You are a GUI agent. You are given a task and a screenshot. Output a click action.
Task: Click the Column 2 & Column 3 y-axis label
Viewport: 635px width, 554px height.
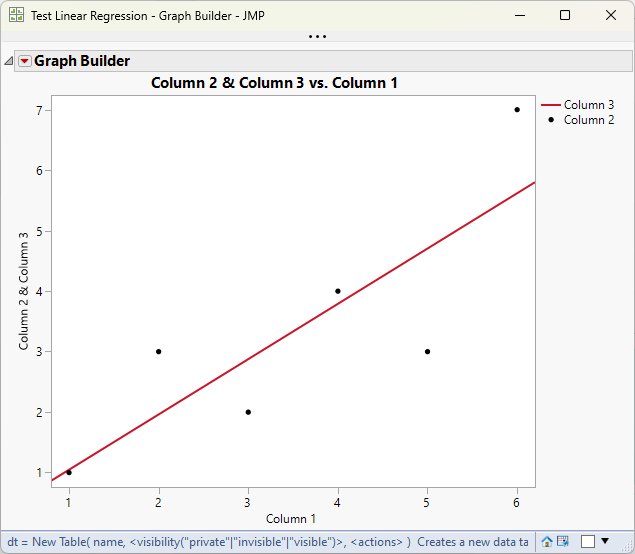[23, 291]
